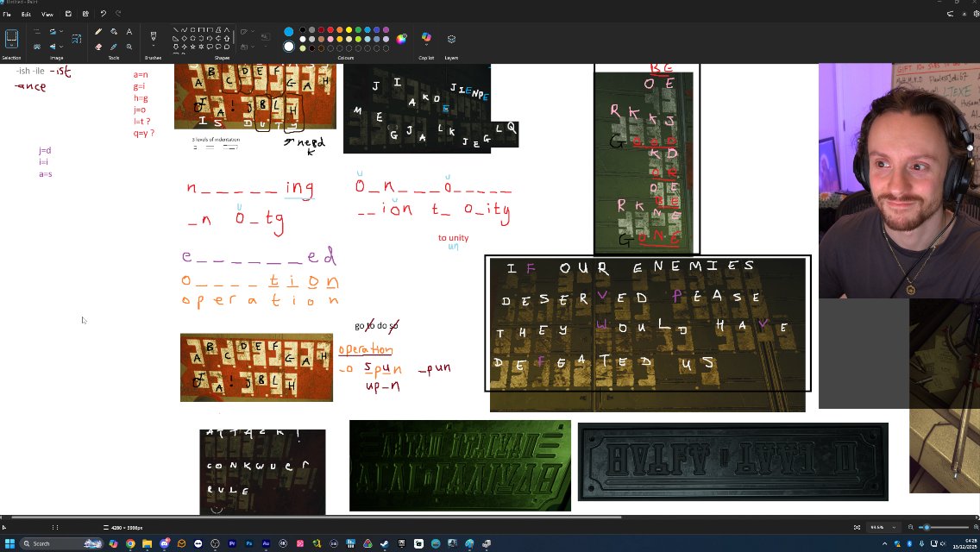
Task: Select the Fill bucket tool
Action: pos(114,32)
